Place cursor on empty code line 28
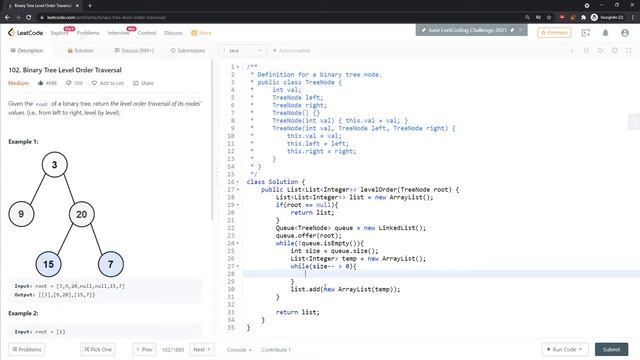 pyautogui.click(x=441, y=274)
